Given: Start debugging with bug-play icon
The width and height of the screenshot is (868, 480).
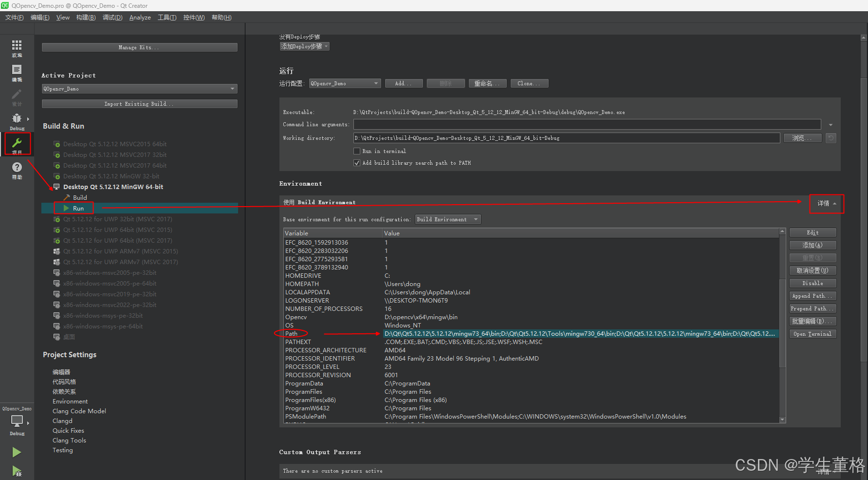Looking at the screenshot, I should [17, 471].
